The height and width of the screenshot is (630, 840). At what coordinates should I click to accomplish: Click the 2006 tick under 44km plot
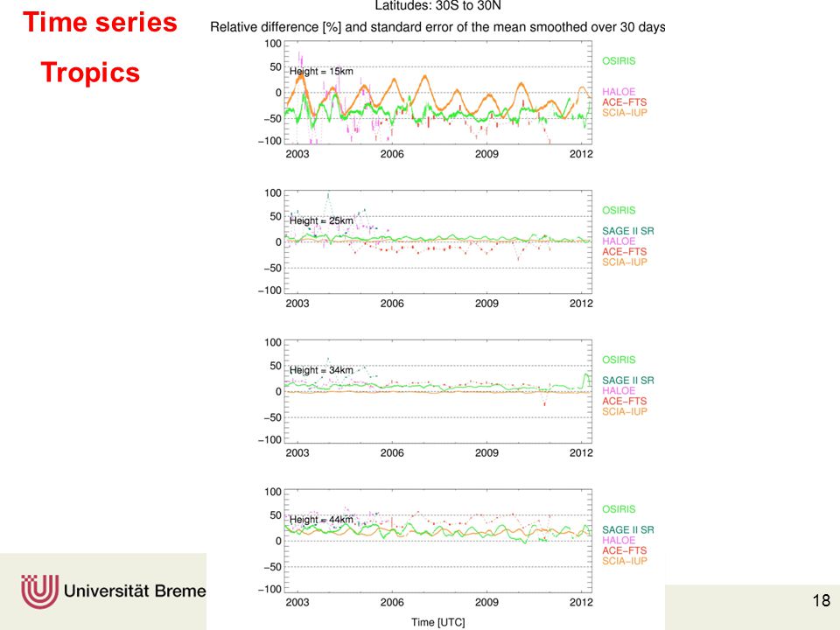[392, 603]
